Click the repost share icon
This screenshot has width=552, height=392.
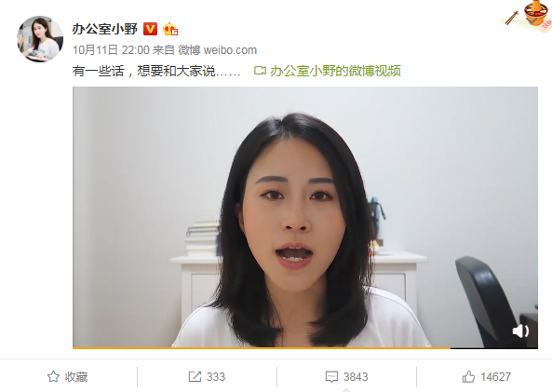(195, 376)
